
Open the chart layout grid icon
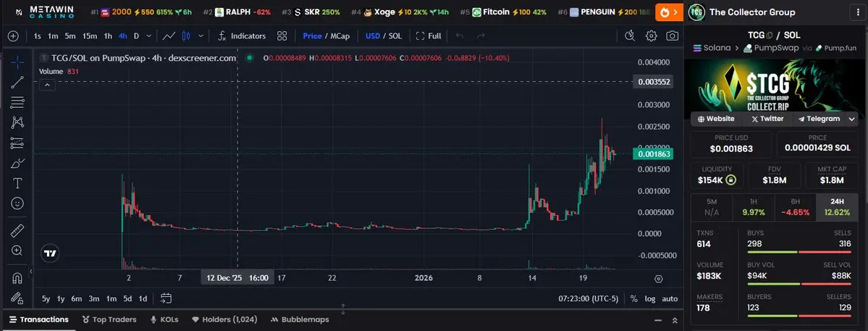[282, 36]
